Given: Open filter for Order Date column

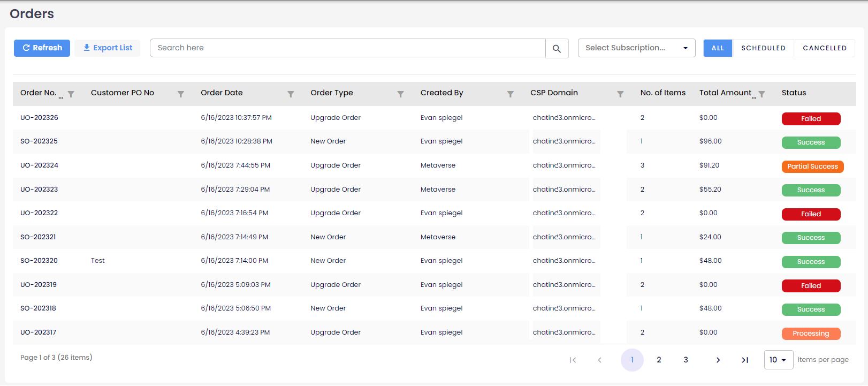Looking at the screenshot, I should coord(291,94).
